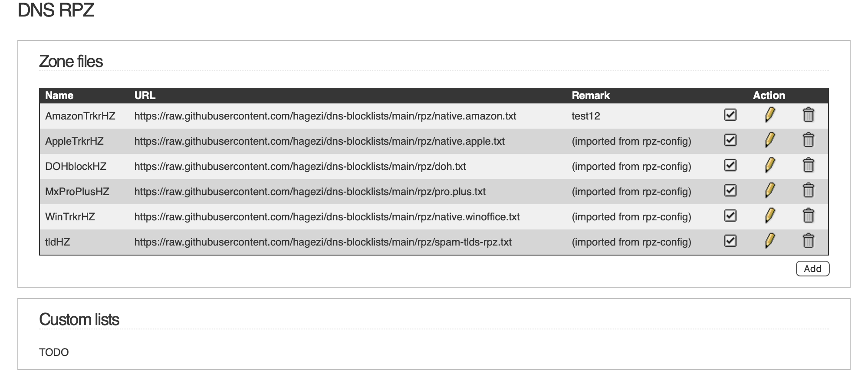The image size is (868, 372).
Task: Uncheck the DOHblockHZ enabled box
Action: click(730, 165)
